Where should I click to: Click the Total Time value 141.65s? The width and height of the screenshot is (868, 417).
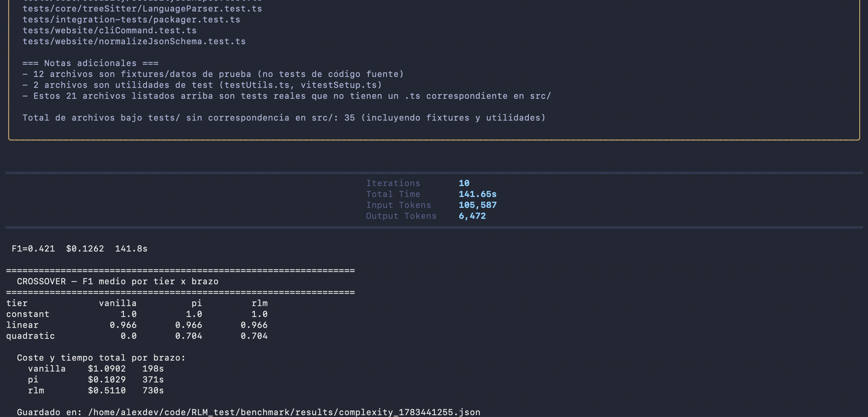[x=477, y=194]
